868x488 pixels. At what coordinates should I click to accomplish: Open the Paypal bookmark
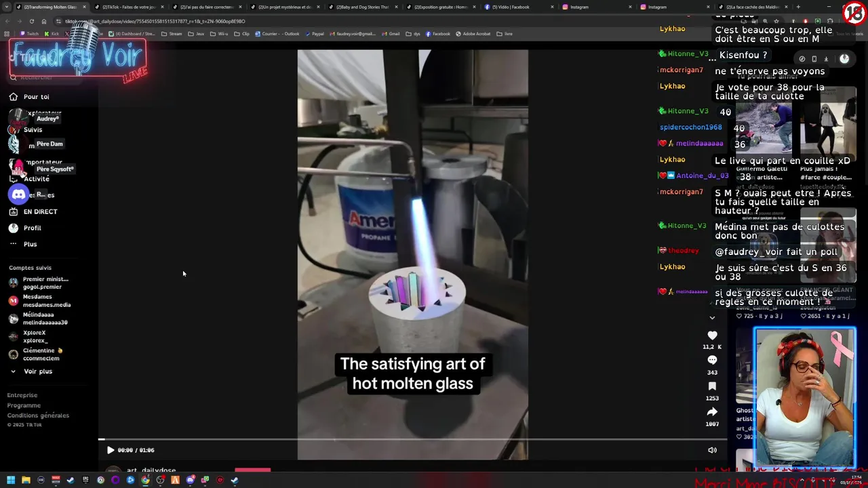315,34
